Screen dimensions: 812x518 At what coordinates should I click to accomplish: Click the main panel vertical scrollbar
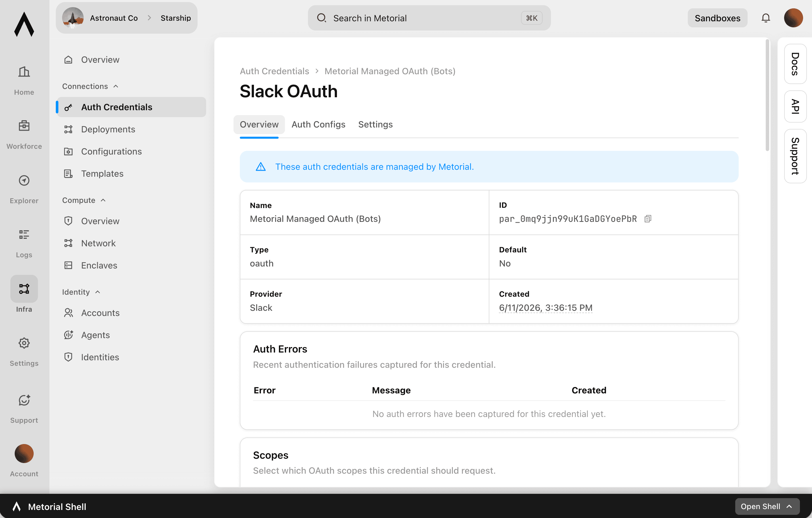(x=767, y=95)
